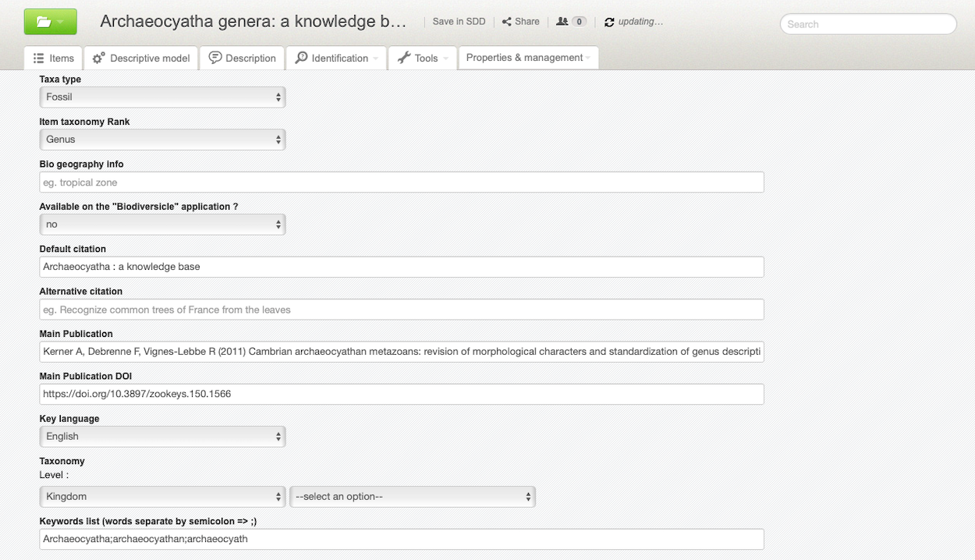Open the Kingdom taxonomy level dropdown
Screen dimensions: 975x560
click(162, 497)
